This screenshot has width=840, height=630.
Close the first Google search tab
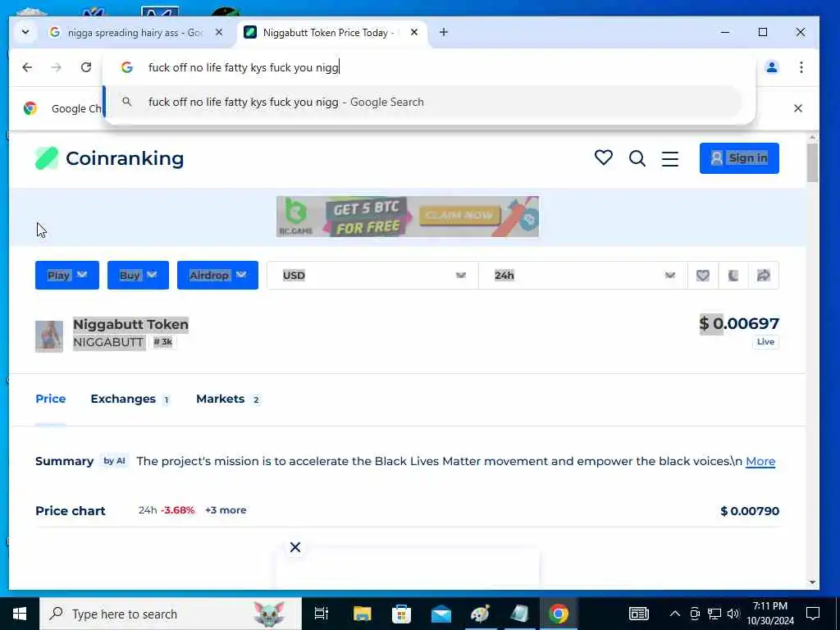pos(218,33)
